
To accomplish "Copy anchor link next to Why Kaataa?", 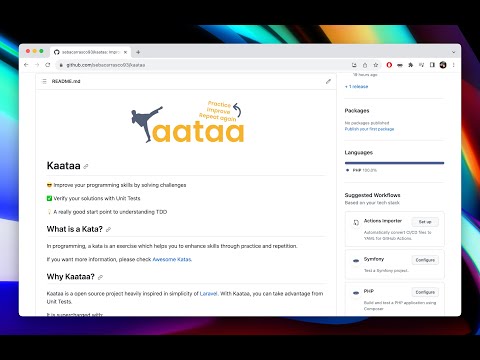I will (x=100, y=277).
